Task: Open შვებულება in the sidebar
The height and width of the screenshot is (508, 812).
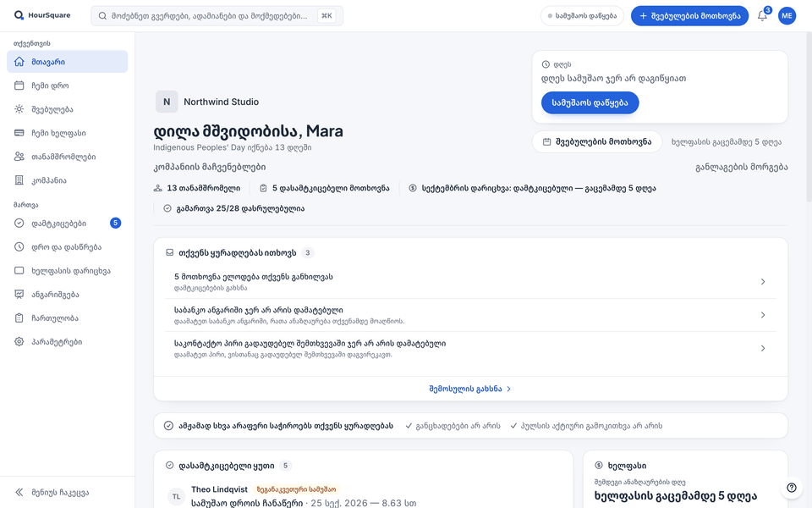Action: (x=68, y=109)
